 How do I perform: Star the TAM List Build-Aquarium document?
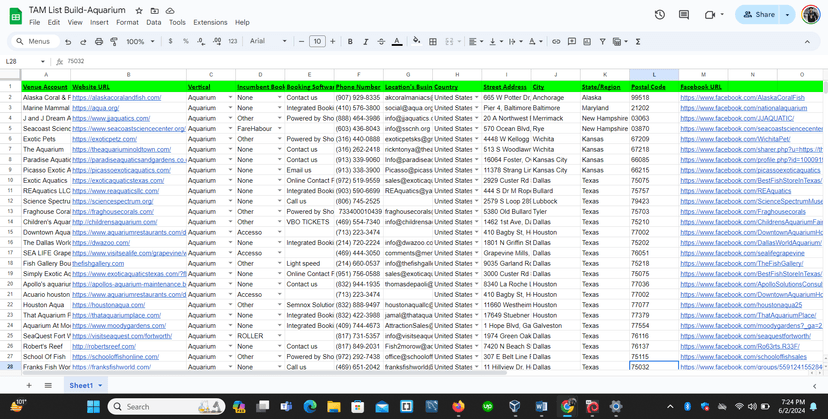pos(139,11)
